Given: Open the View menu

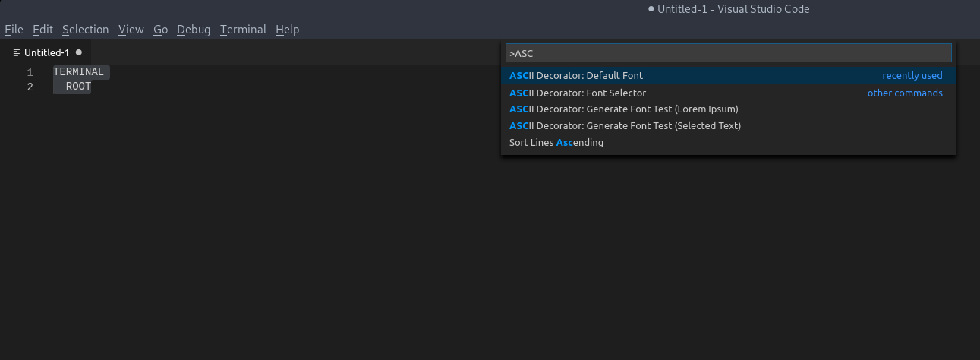Looking at the screenshot, I should tap(131, 30).
